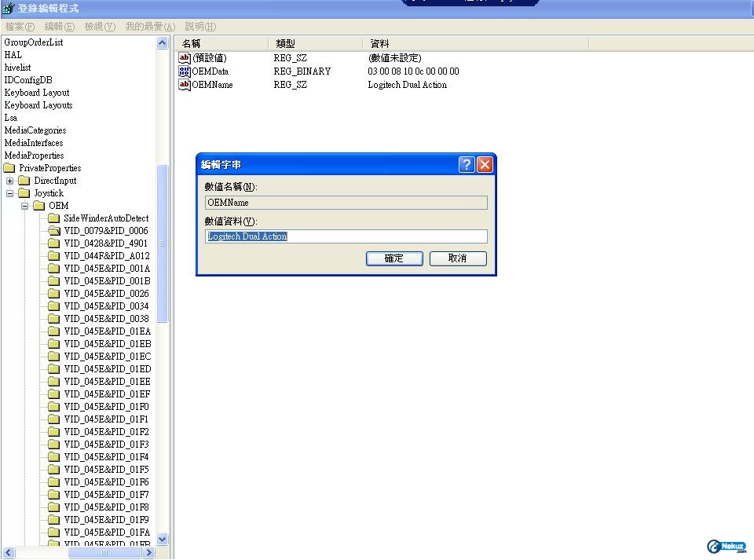754x560 pixels.
Task: Click the tree horizontal scroll right arrow
Action: pyautogui.click(x=148, y=553)
